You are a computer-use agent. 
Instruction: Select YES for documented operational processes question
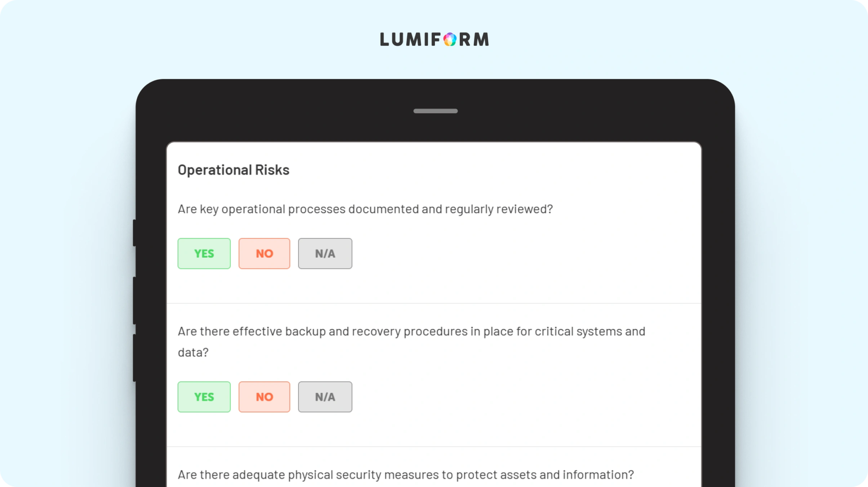204,253
